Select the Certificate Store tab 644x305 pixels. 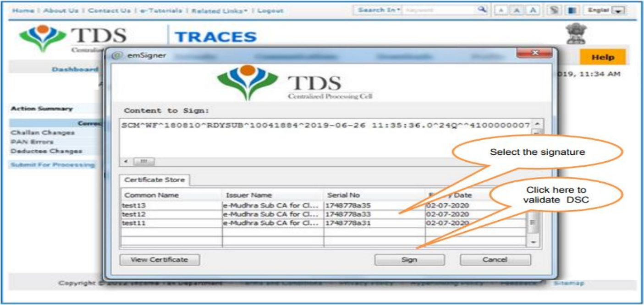point(154,180)
